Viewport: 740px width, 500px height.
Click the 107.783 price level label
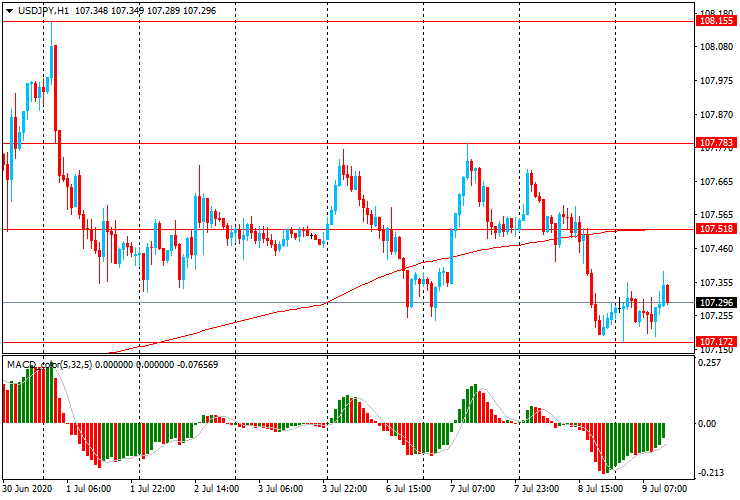pyautogui.click(x=716, y=143)
